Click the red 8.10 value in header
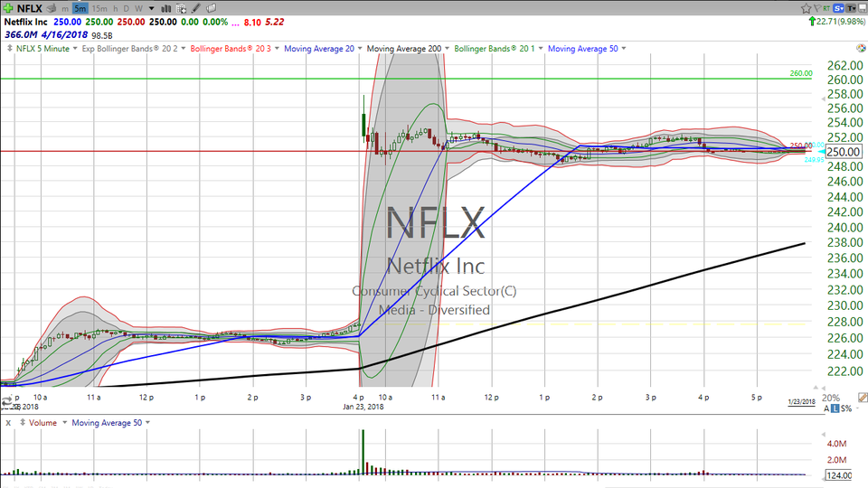Screen dimensions: 868x488 click(x=252, y=22)
